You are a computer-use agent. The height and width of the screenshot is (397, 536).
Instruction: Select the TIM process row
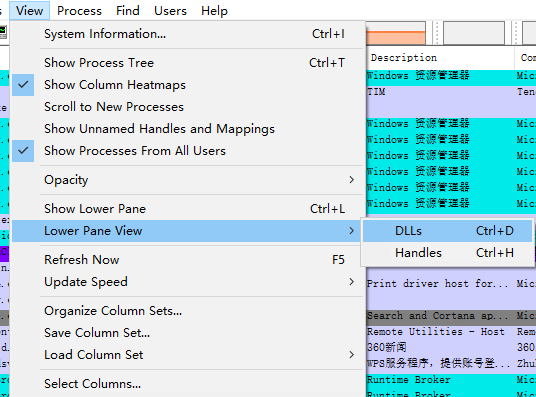[x=451, y=92]
